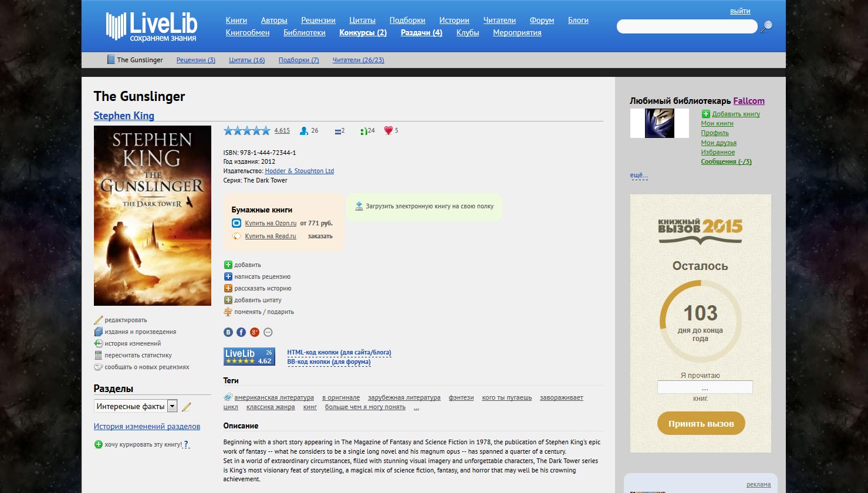
Task: Click the more share options icon
Action: coord(268,332)
